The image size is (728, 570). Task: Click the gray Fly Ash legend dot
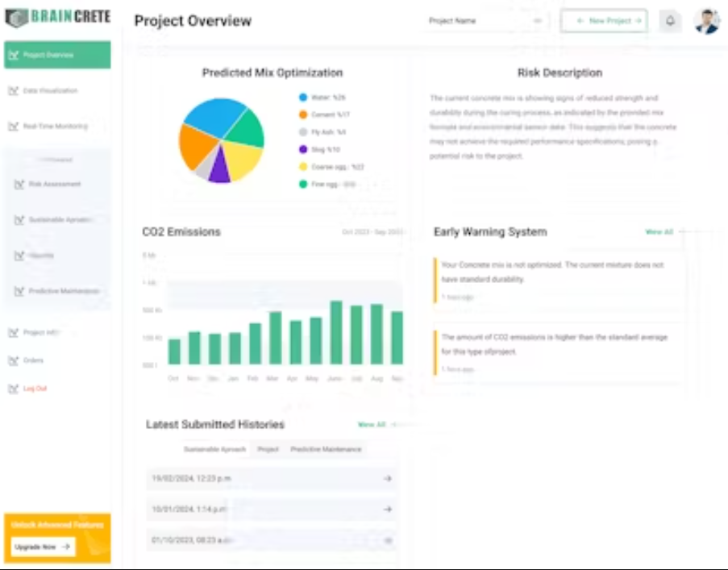pos(303,132)
